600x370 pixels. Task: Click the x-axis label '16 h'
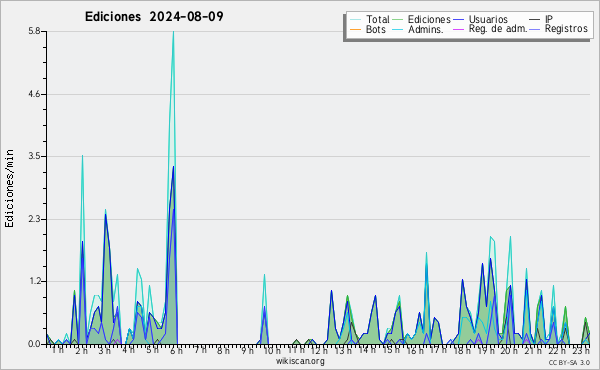tap(415, 350)
